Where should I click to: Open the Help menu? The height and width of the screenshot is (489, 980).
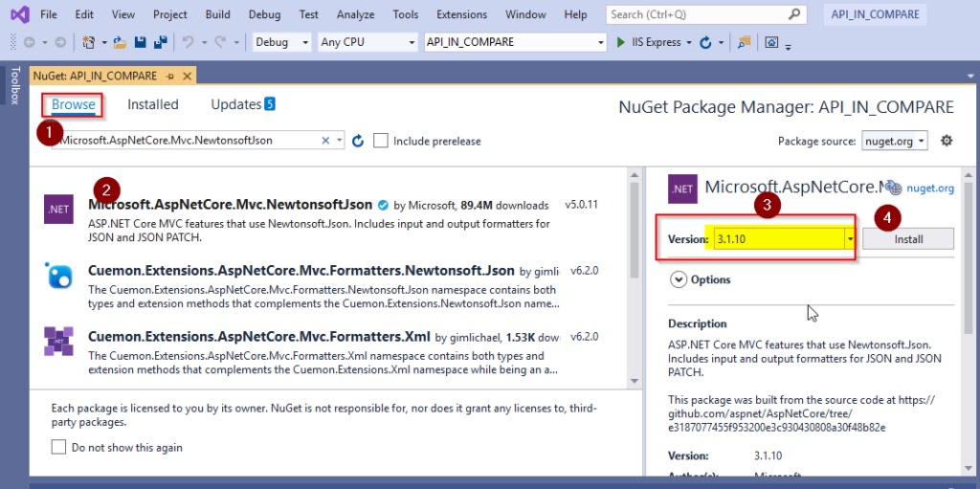tap(575, 14)
